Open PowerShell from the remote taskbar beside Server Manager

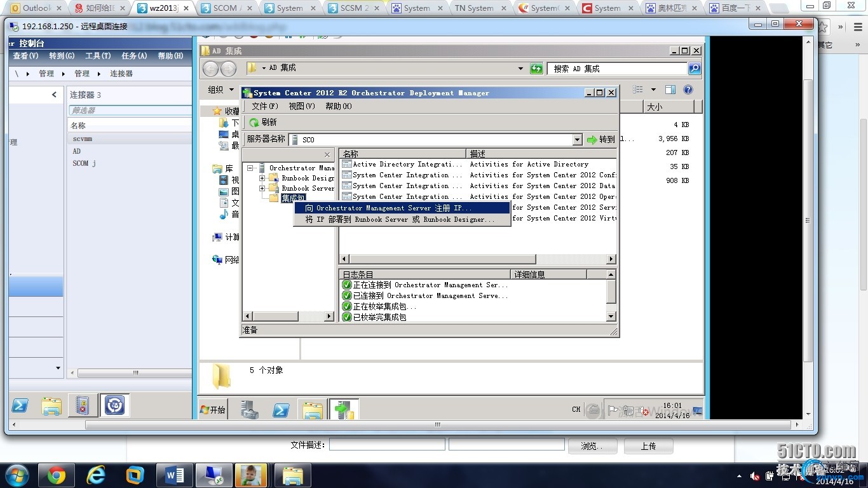(281, 410)
